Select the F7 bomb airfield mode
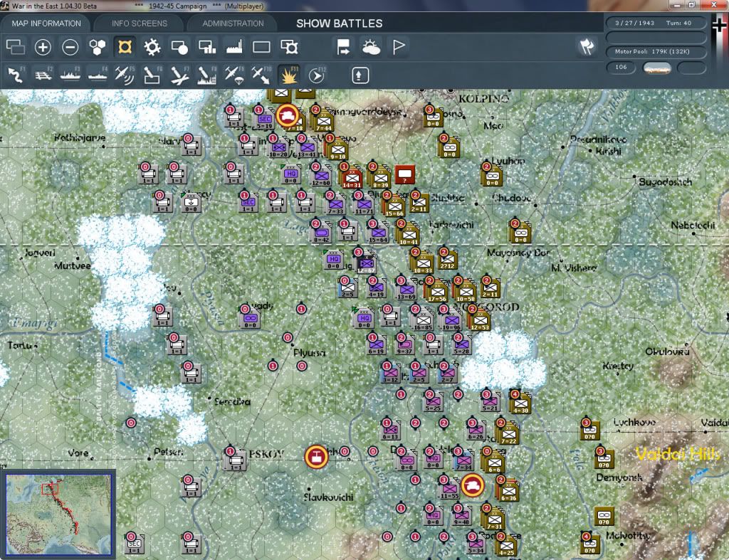This screenshot has height=560, width=729. tap(179, 75)
